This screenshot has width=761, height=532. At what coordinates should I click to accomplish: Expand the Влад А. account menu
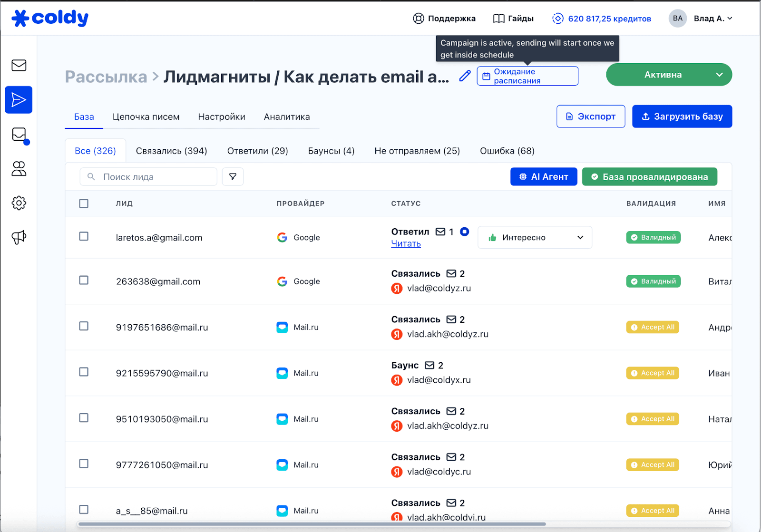click(712, 19)
